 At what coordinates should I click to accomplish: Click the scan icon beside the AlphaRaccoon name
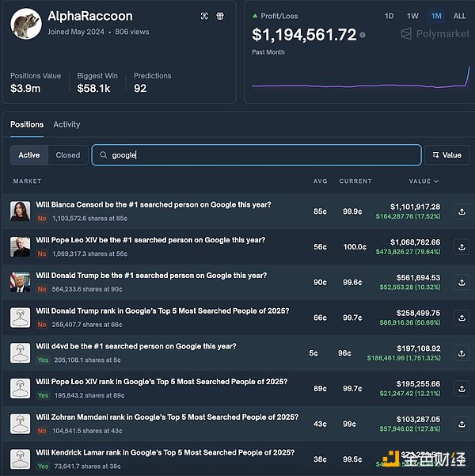pyautogui.click(x=204, y=16)
